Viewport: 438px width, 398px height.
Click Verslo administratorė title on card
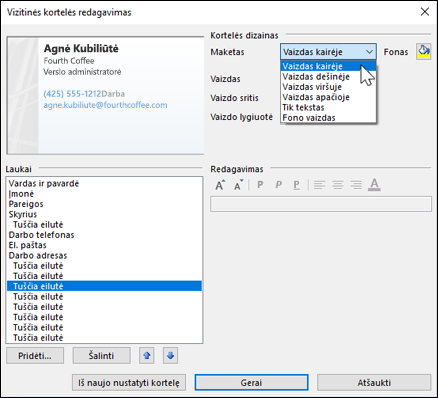[x=82, y=72]
